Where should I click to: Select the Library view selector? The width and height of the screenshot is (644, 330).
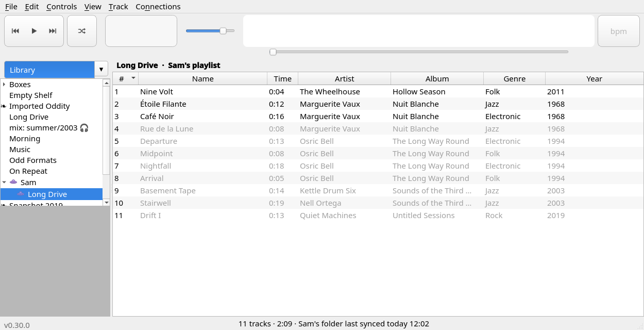(49, 70)
